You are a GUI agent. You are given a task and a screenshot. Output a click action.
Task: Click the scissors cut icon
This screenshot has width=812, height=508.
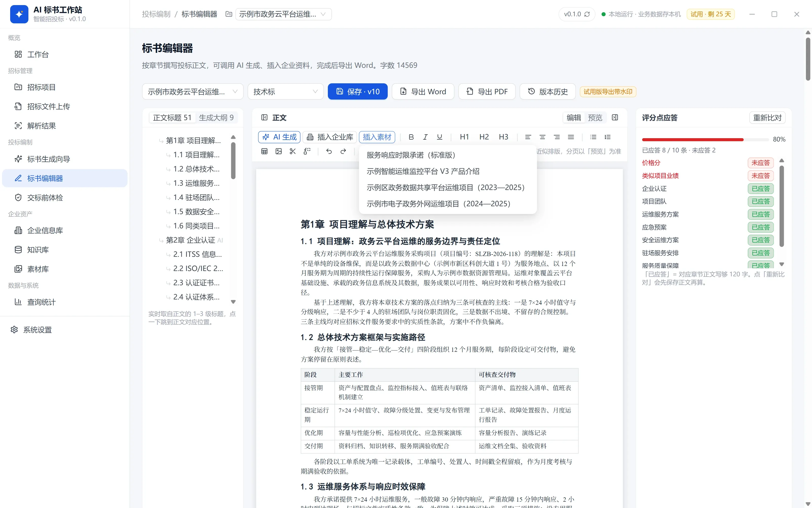click(293, 151)
